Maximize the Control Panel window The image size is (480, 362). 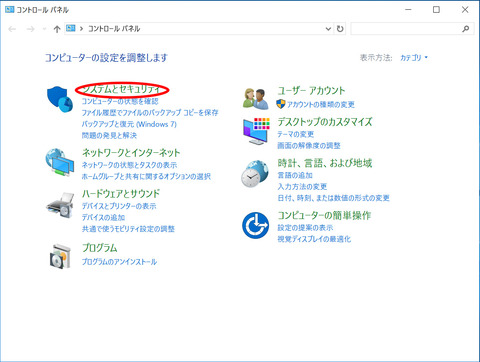pyautogui.click(x=436, y=10)
